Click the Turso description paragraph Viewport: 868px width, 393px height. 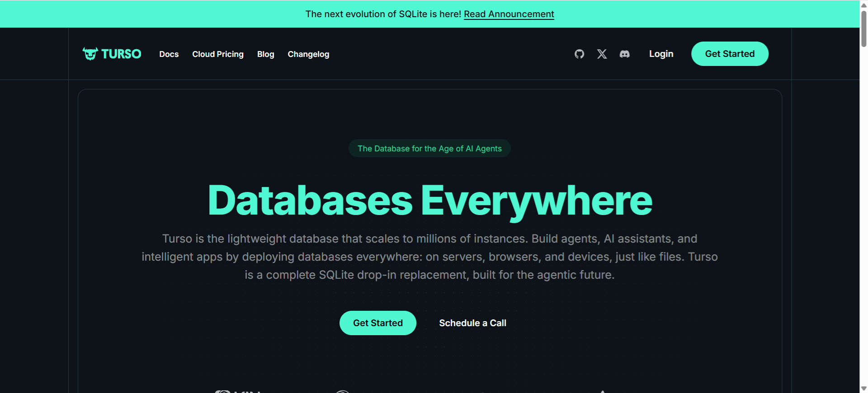429,257
